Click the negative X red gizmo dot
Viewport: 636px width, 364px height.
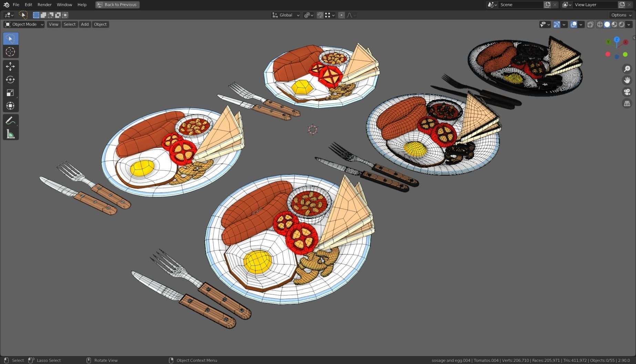tap(608, 54)
